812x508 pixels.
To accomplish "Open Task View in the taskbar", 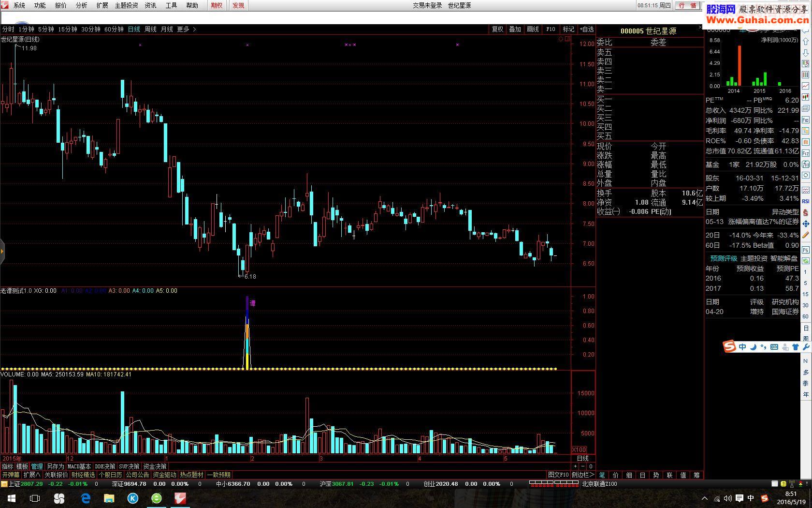I will (x=35, y=498).
